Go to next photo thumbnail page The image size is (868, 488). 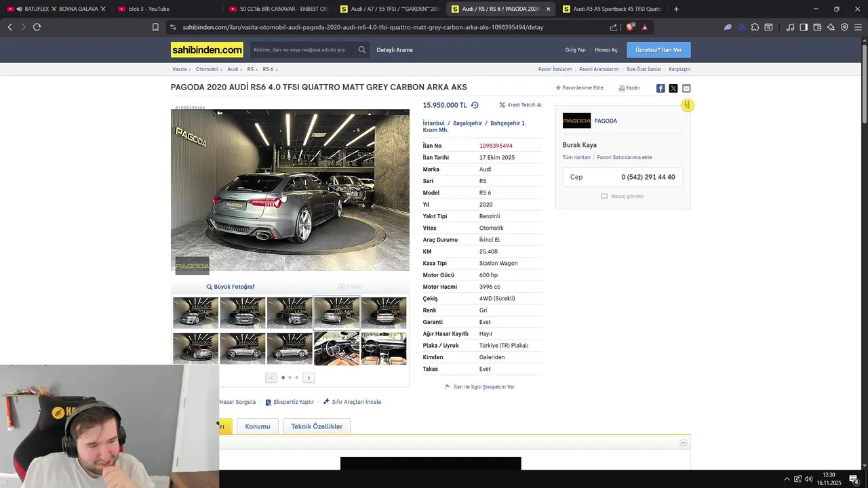click(309, 378)
